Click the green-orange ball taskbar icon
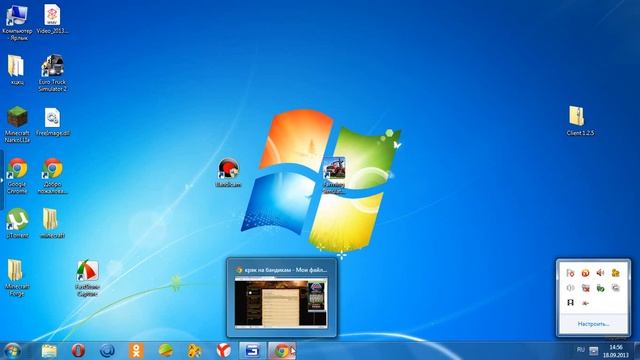The image size is (640, 360). (x=165, y=351)
